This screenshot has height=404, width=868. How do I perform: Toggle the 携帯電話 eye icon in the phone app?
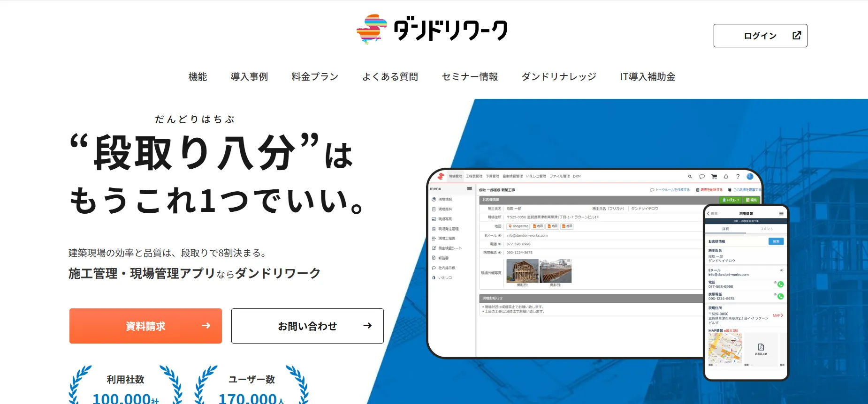775,294
